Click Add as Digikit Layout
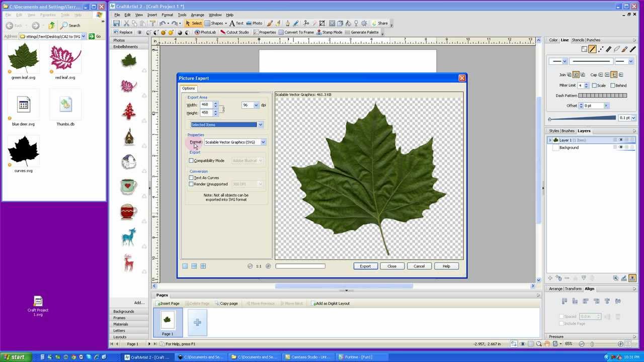 click(x=331, y=304)
